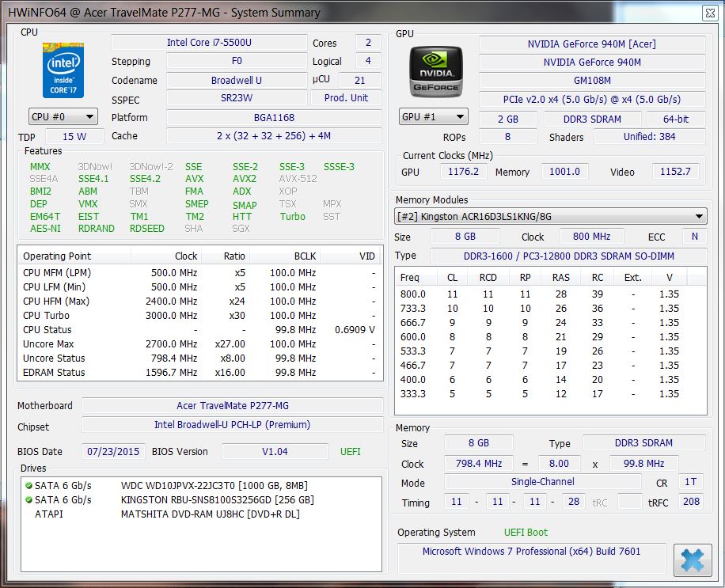725x588 pixels.
Task: Click the Broadwell U codename field
Action: pyautogui.click(x=236, y=80)
